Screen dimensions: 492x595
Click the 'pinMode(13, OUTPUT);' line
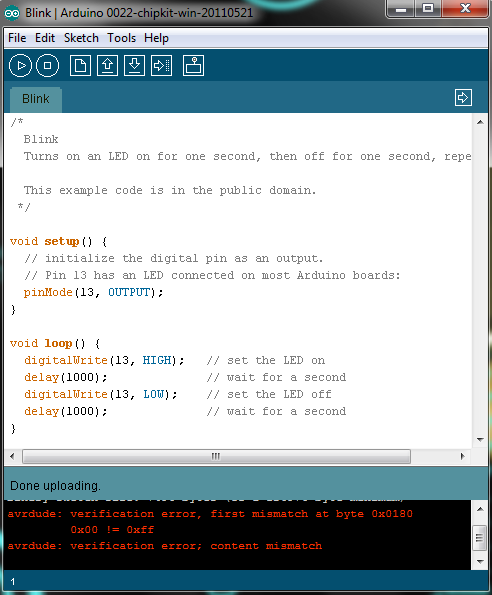click(x=93, y=292)
